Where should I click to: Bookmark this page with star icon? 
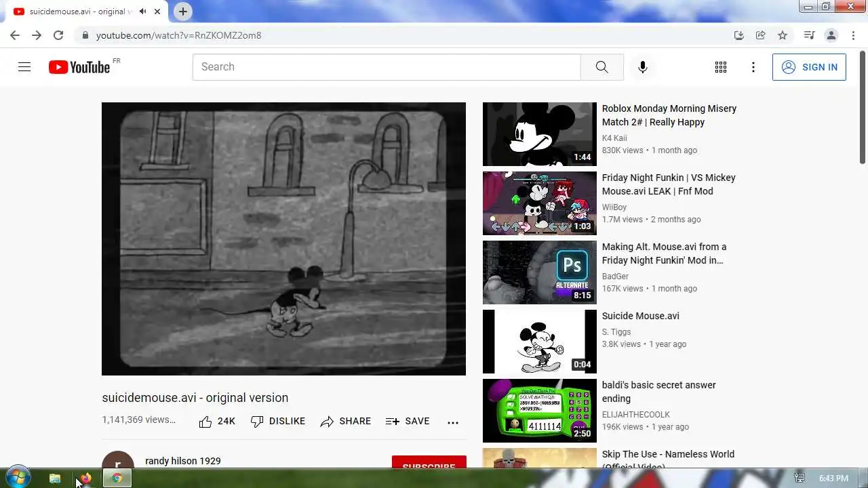coord(783,35)
